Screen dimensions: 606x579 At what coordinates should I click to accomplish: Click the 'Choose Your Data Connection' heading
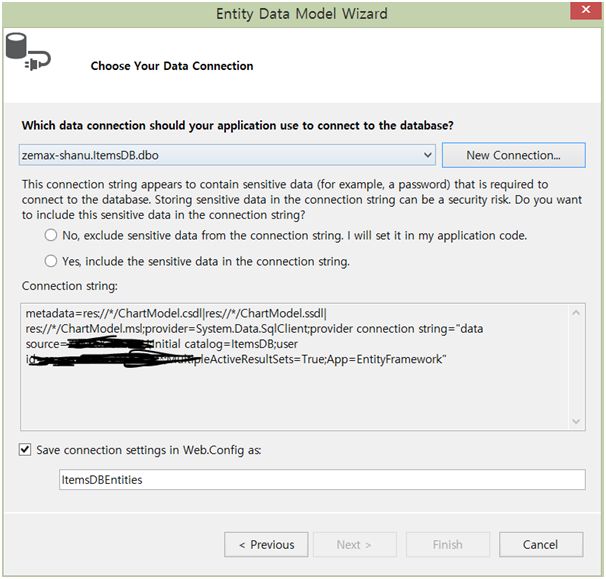click(172, 66)
